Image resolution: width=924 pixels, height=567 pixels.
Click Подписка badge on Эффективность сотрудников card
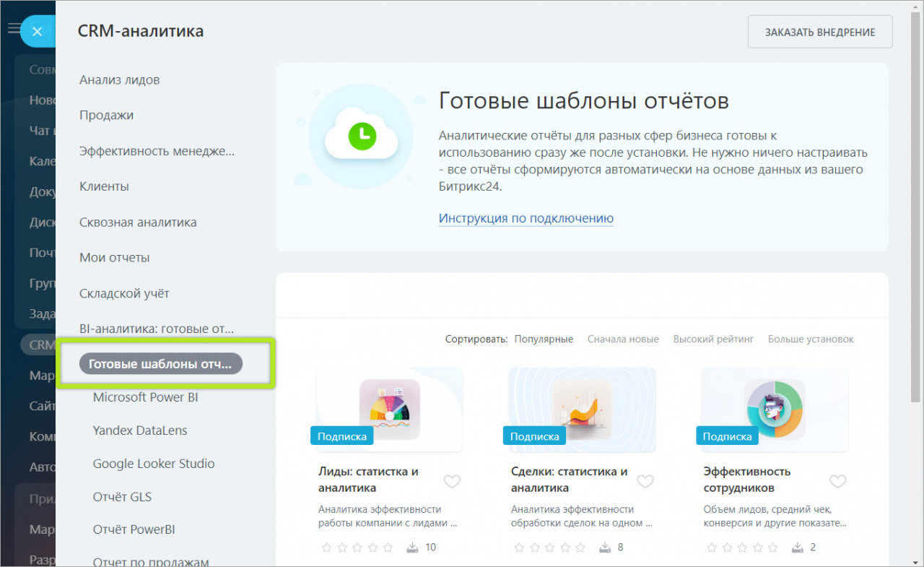pos(728,436)
